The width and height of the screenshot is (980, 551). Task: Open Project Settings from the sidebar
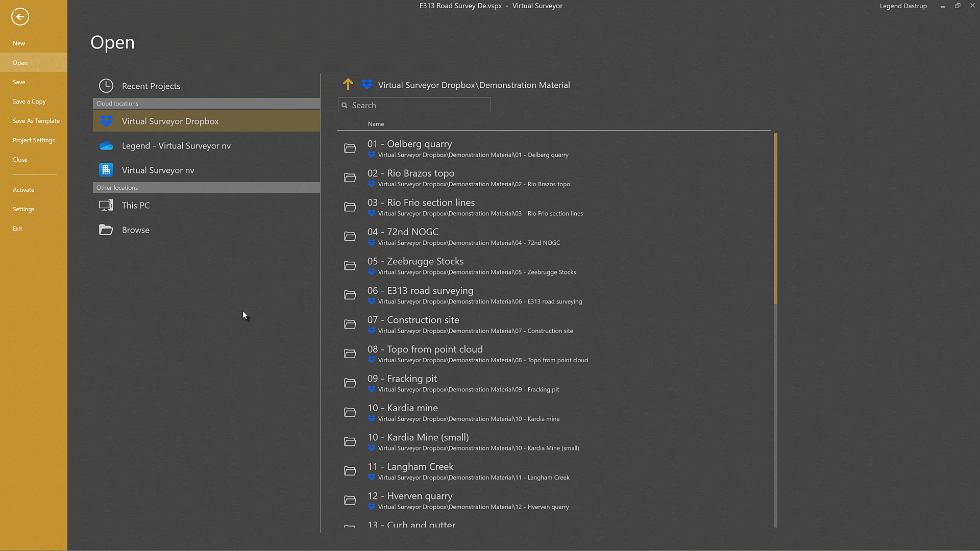pyautogui.click(x=34, y=140)
